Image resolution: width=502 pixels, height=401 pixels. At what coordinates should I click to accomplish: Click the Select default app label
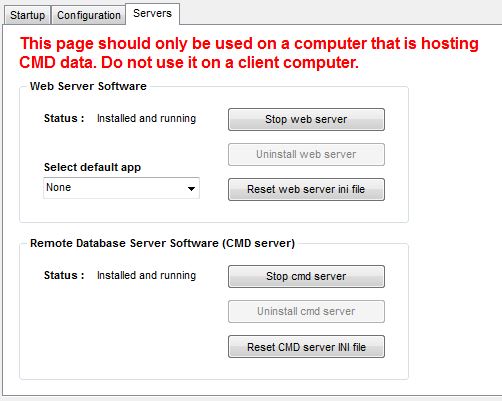[x=92, y=167]
